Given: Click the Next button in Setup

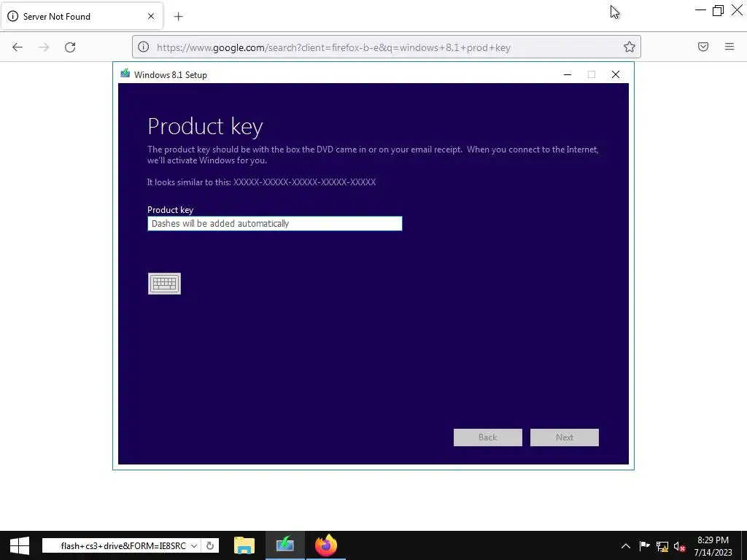Looking at the screenshot, I should [x=565, y=437].
